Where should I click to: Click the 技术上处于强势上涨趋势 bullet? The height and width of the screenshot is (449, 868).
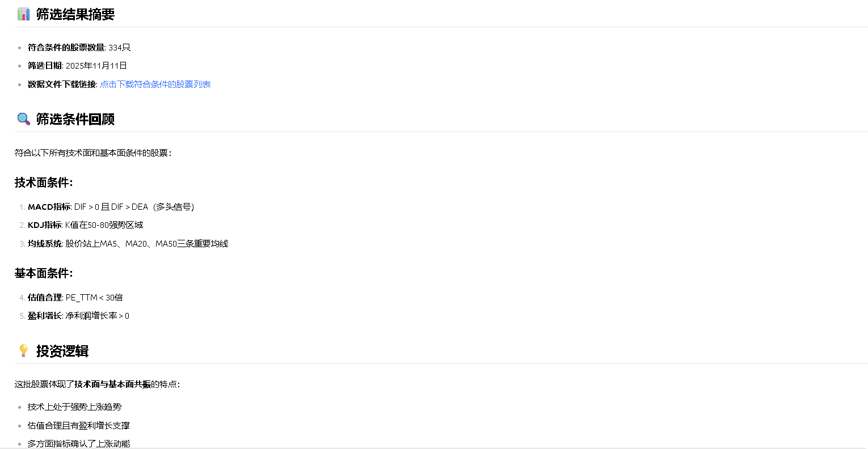pos(74,407)
